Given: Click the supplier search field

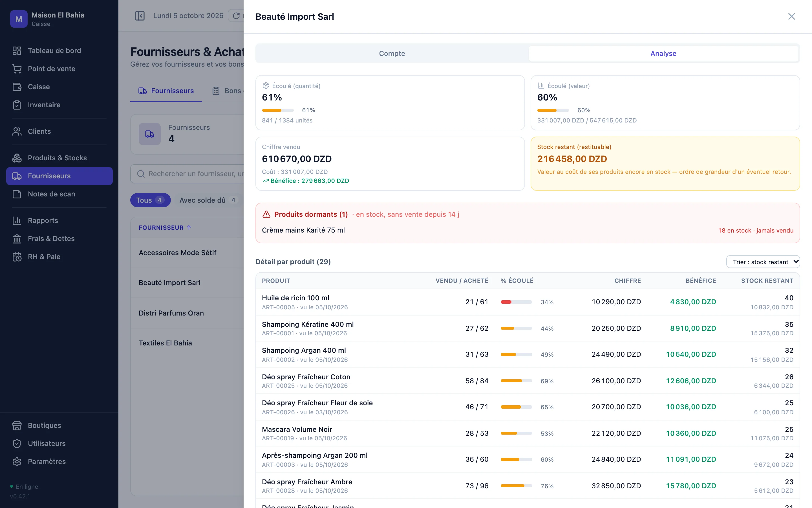Looking at the screenshot, I should point(187,174).
